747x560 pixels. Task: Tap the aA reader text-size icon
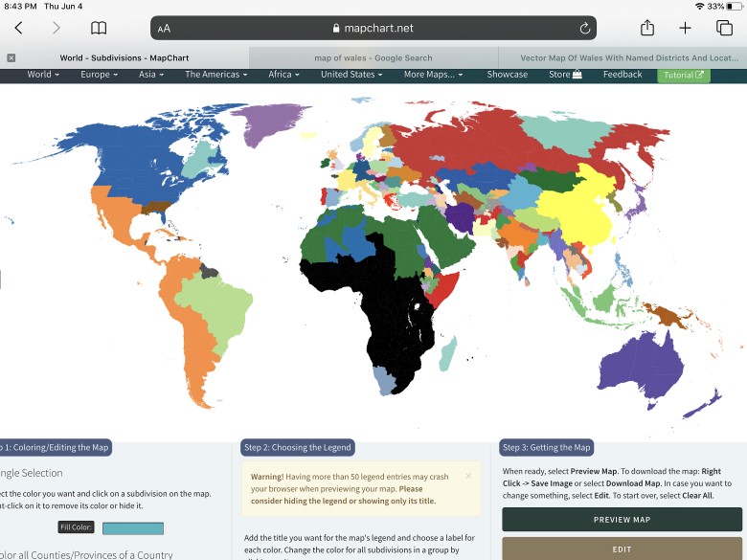165,29
